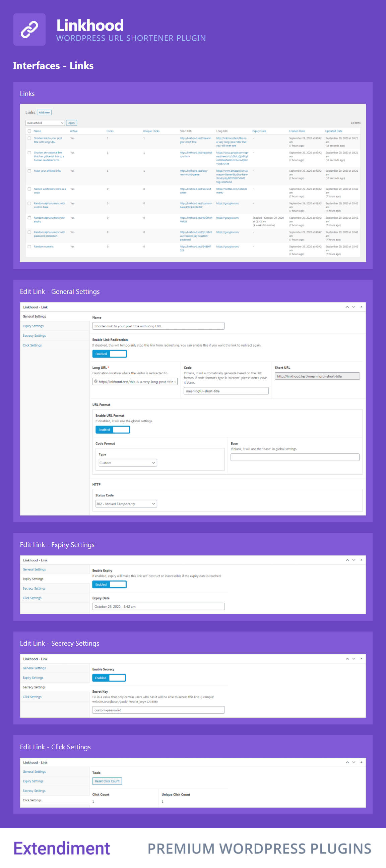Toggle the Enable Link Redirection switch
This screenshot has width=386, height=868.
coord(109,354)
